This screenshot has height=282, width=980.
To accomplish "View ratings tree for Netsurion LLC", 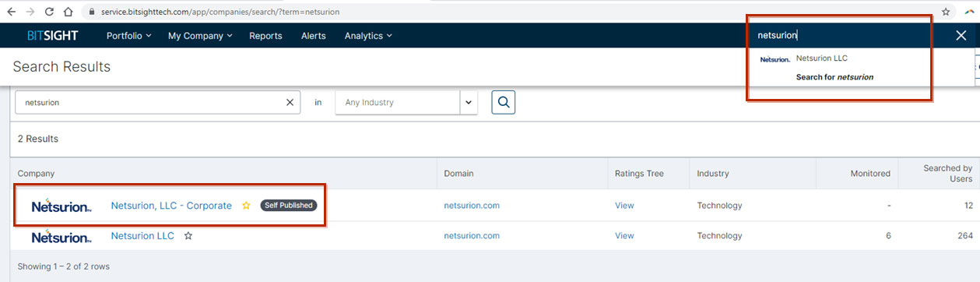I will click(624, 235).
